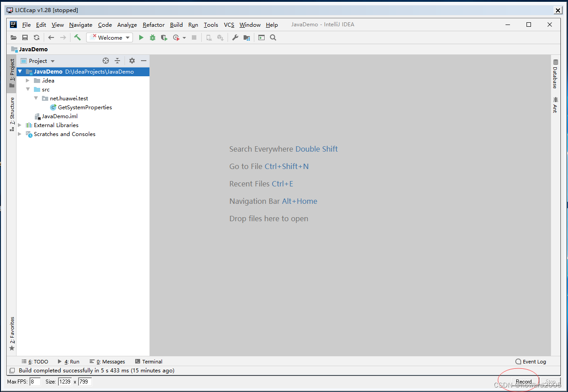This screenshot has width=568, height=392.
Task: Open the Ant side tab
Action: click(556, 105)
